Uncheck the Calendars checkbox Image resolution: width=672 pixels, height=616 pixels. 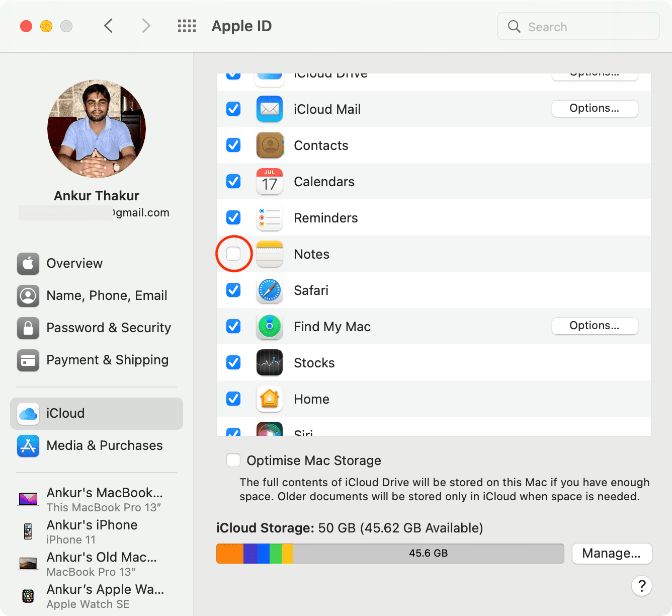pyautogui.click(x=233, y=181)
